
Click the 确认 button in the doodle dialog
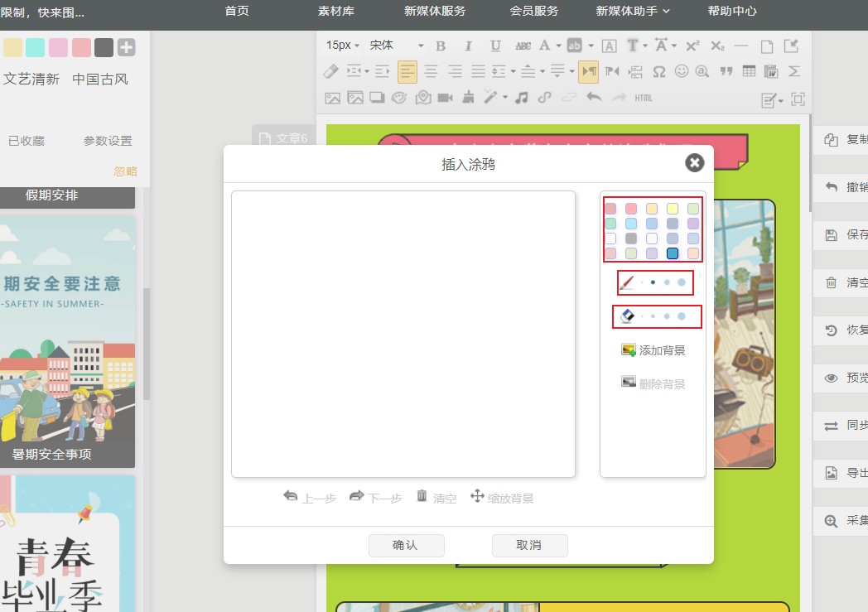(x=406, y=545)
